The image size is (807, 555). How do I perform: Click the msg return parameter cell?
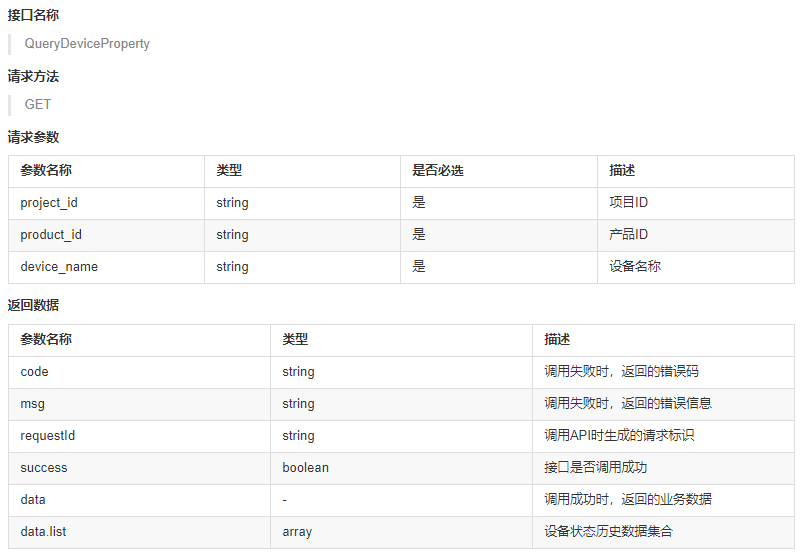coord(139,404)
